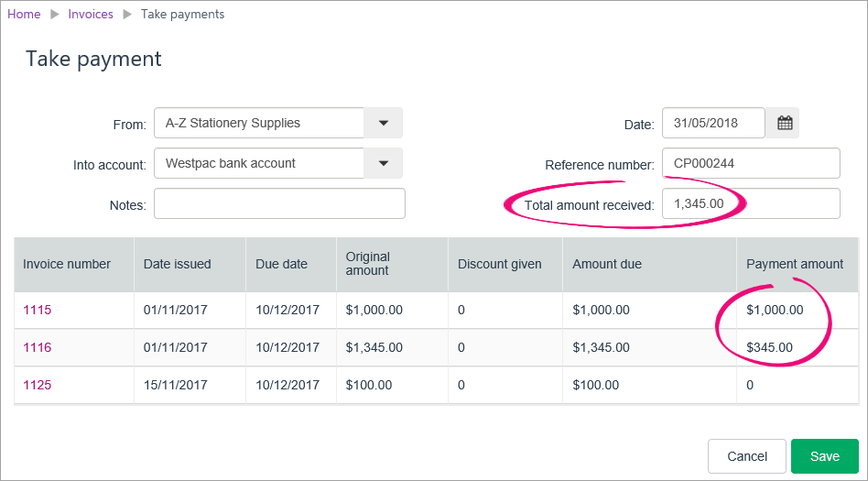868x481 pixels.
Task: Open invoice number 1125
Action: tap(38, 385)
